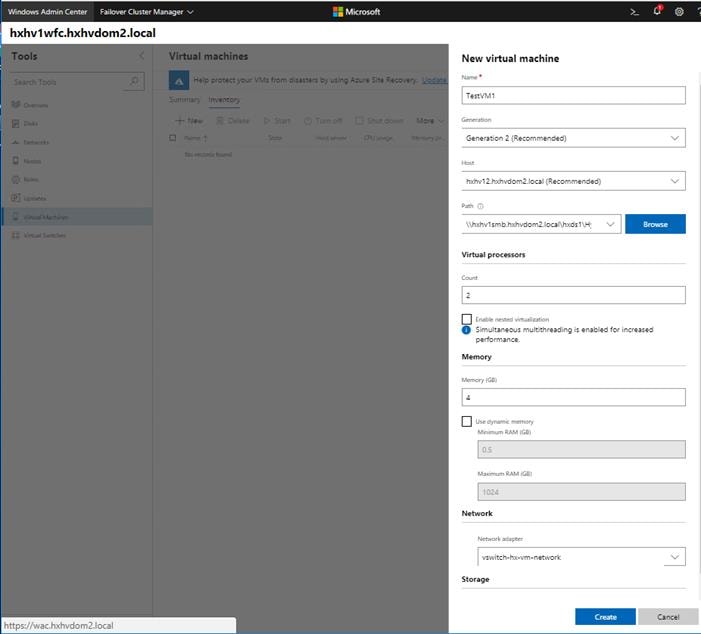Open the Overview tool icon
Viewport: 701px width, 634px height.
click(x=16, y=105)
